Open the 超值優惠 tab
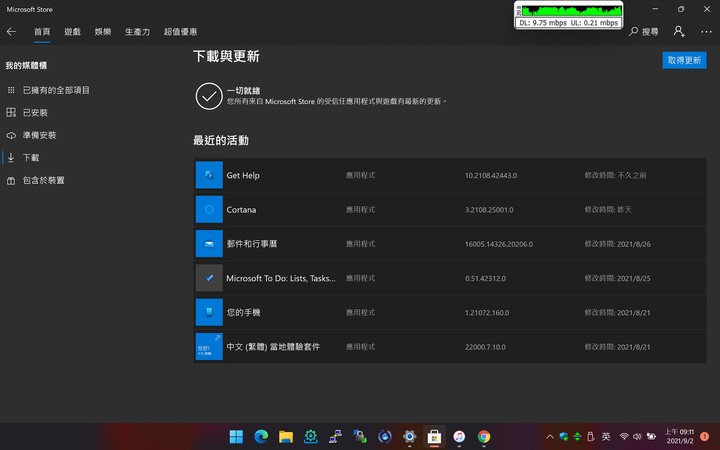 click(x=180, y=32)
